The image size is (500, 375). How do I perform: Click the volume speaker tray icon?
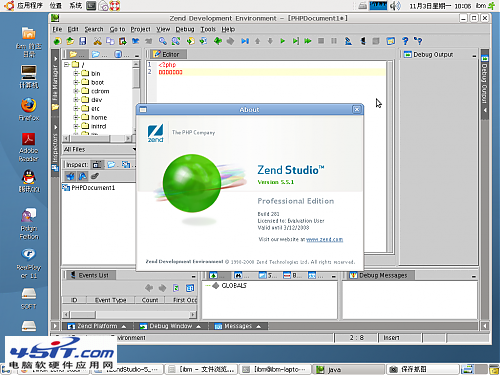[395, 6]
